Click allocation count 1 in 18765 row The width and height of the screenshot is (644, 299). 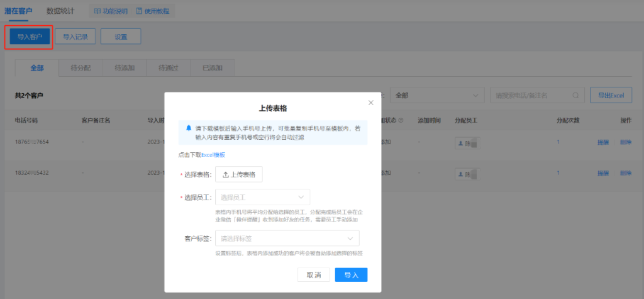coord(558,142)
